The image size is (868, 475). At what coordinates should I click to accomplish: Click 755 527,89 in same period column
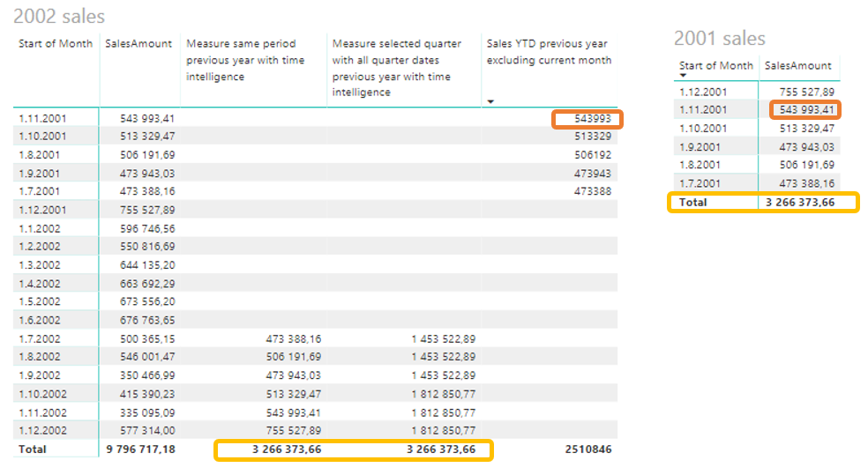click(294, 430)
